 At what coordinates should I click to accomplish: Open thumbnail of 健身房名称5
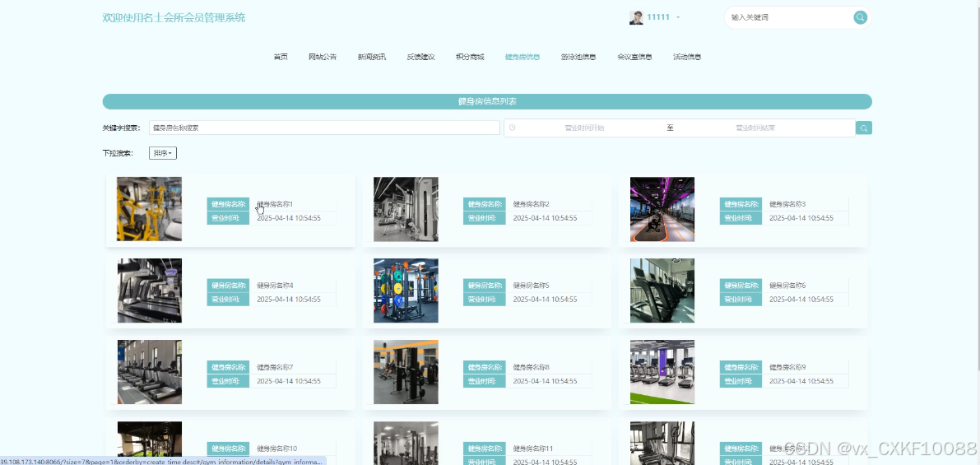click(406, 291)
